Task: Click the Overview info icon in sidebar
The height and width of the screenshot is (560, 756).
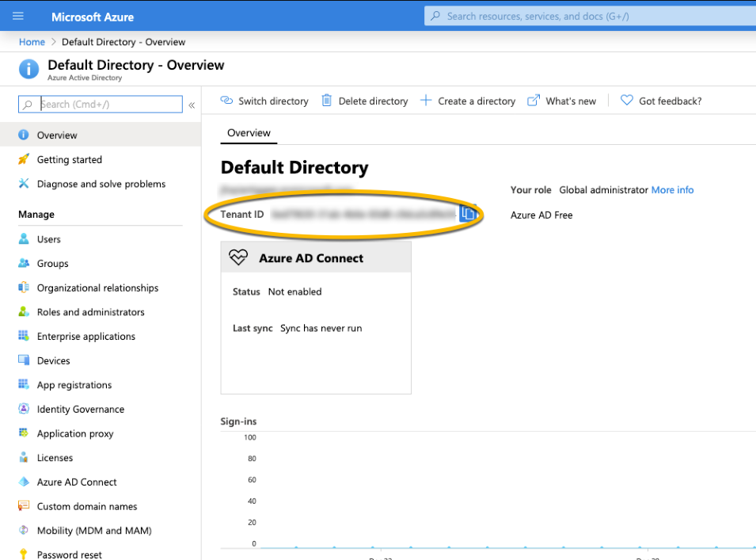Action: click(24, 135)
